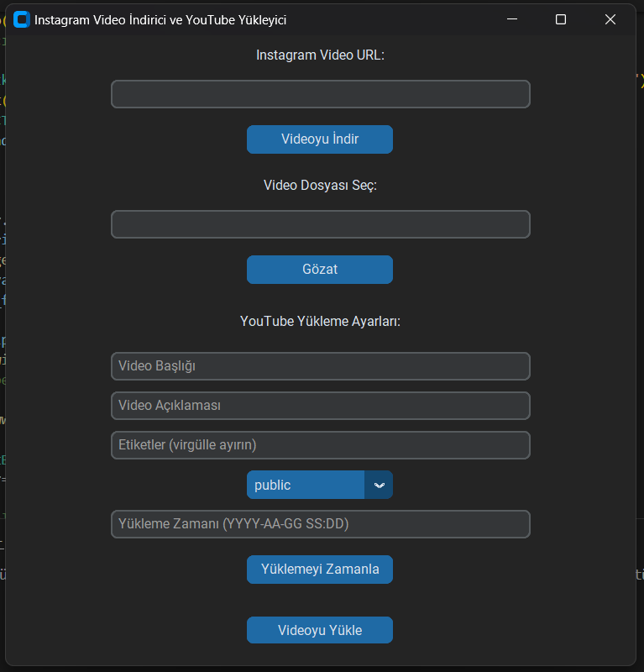644x672 pixels.
Task: Click the dropdown arrow next to public
Action: [x=379, y=485]
